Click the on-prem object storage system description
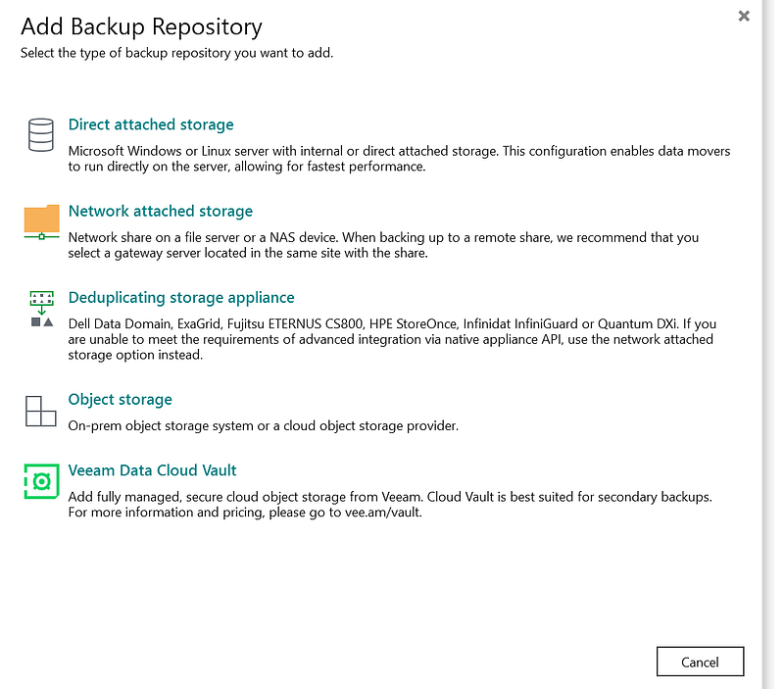The height and width of the screenshot is (689, 784). tap(263, 425)
